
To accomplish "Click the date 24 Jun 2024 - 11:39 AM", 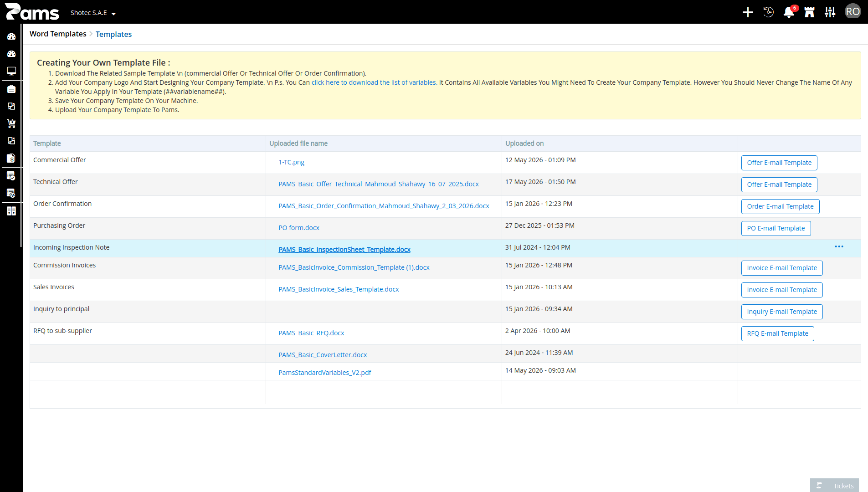I will pyautogui.click(x=539, y=353).
